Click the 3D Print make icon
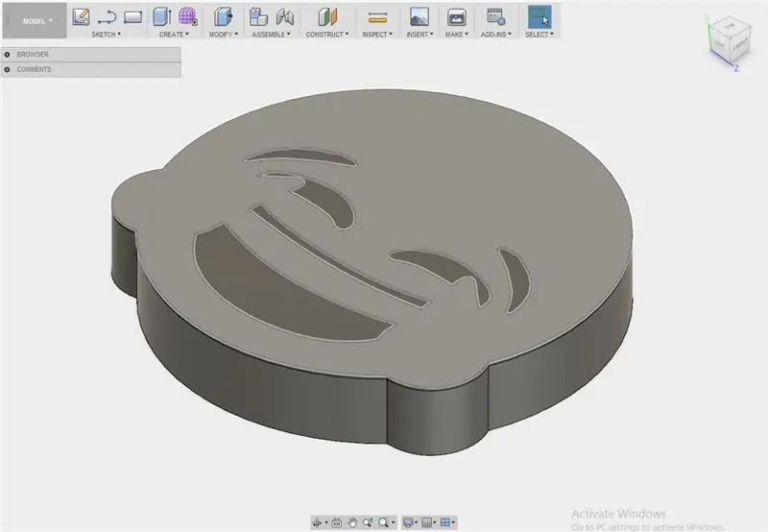768x532 pixels. coord(456,17)
